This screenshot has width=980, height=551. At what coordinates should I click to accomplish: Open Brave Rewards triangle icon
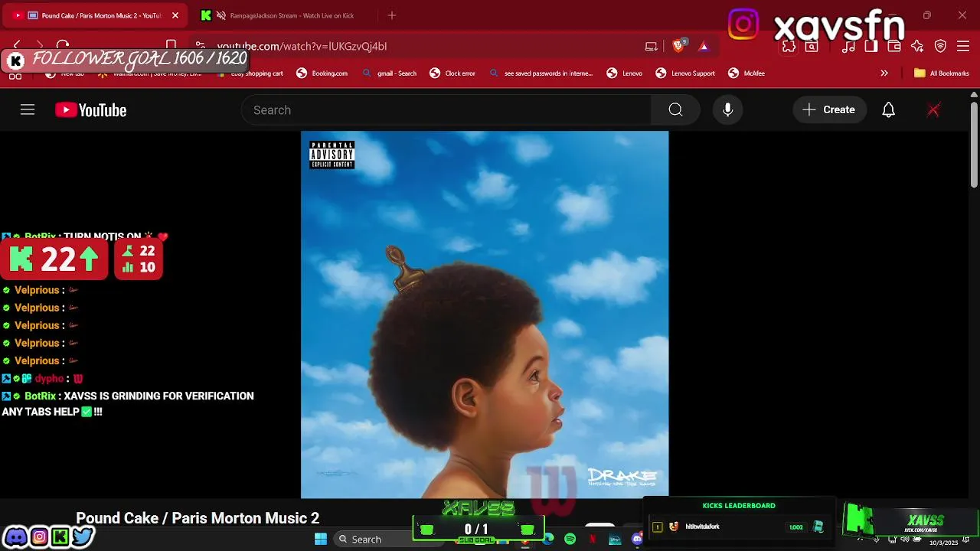click(704, 46)
